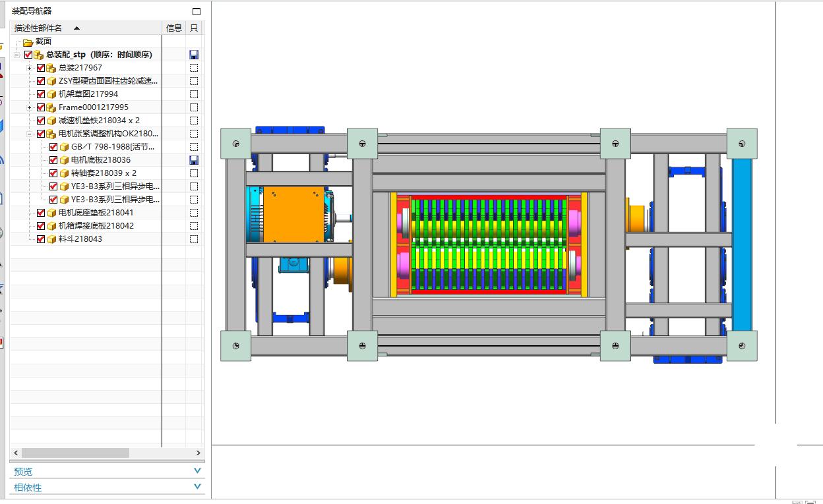Hide the 料斗218043 component
The image size is (823, 504).
point(41,239)
